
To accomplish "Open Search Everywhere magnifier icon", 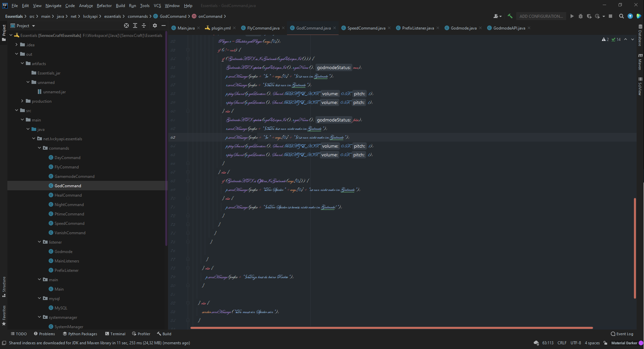I will [x=621, y=16].
